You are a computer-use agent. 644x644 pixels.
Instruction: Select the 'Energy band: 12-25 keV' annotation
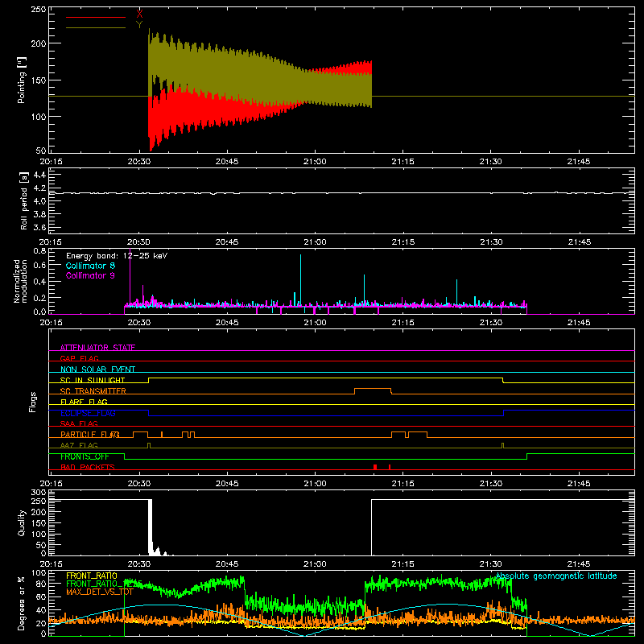pyautogui.click(x=117, y=256)
